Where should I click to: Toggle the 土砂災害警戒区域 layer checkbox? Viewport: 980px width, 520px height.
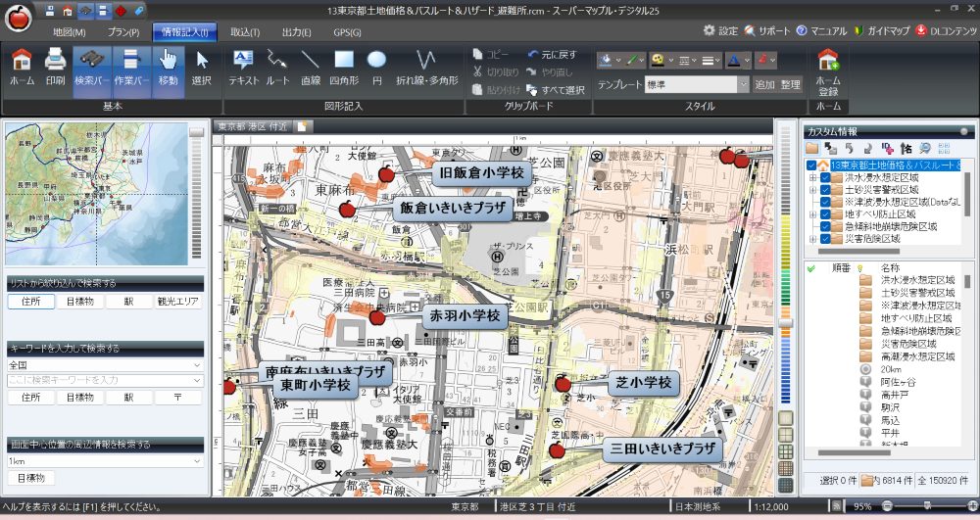coord(824,190)
